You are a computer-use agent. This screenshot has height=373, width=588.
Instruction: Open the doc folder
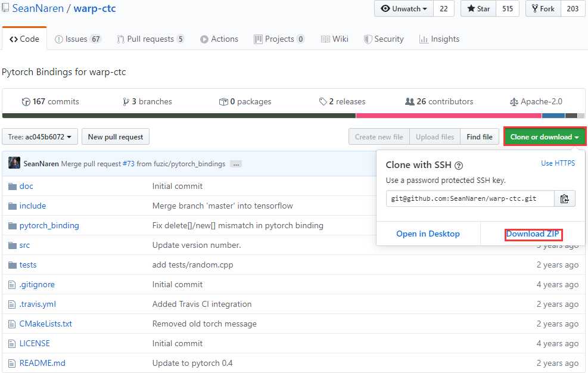point(26,186)
